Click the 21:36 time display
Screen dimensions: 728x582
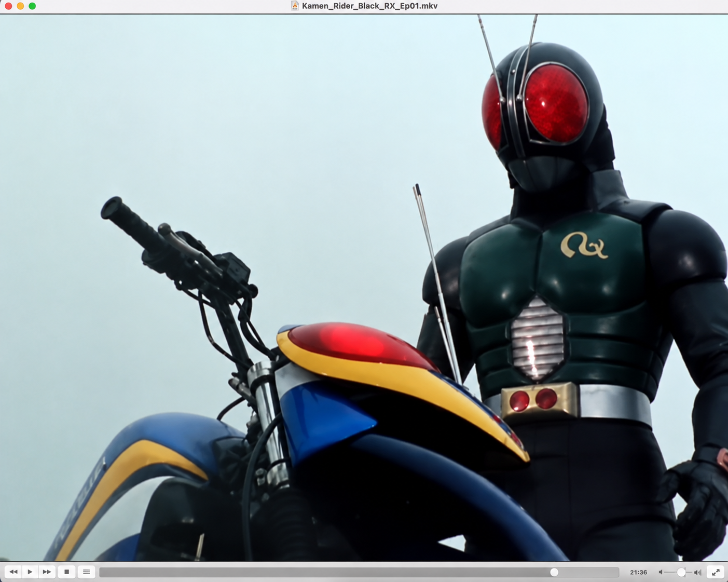638,572
